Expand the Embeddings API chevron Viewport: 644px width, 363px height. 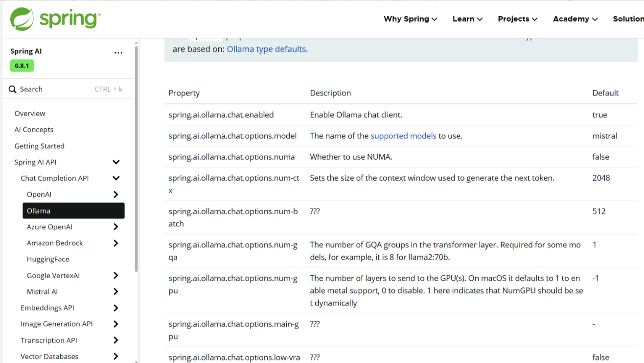(116, 308)
